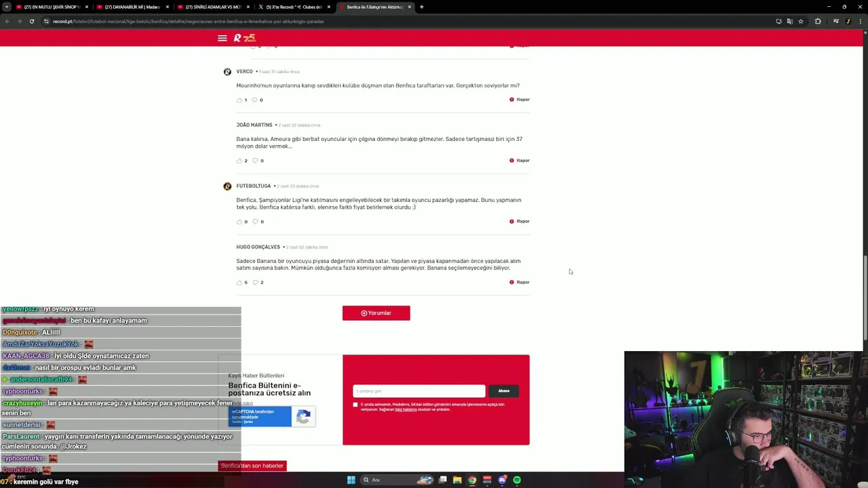Click FUTEBOLTUGA's user avatar
The width and height of the screenshot is (868, 488).
pyautogui.click(x=227, y=186)
